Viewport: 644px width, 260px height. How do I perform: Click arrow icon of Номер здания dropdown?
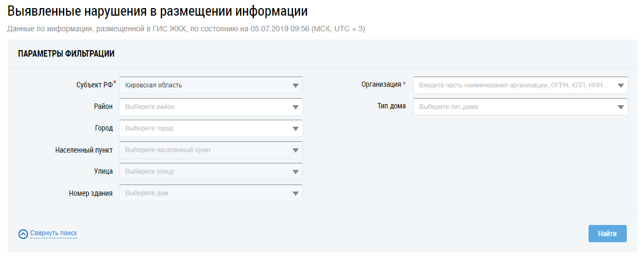click(x=295, y=193)
